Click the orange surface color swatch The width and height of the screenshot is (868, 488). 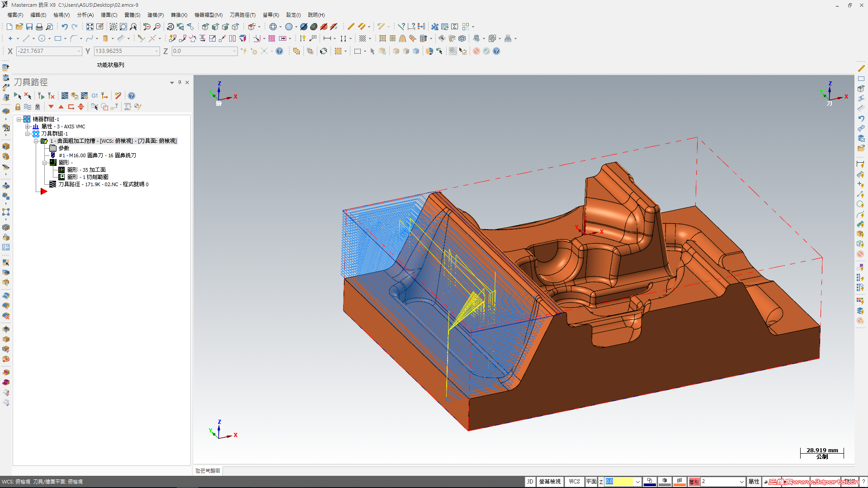pyautogui.click(x=679, y=482)
